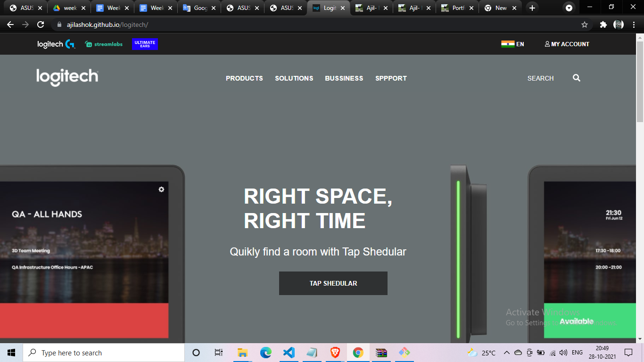Image resolution: width=644 pixels, height=362 pixels.
Task: Click the Streamlabs logo in top bar
Action: pos(104,44)
